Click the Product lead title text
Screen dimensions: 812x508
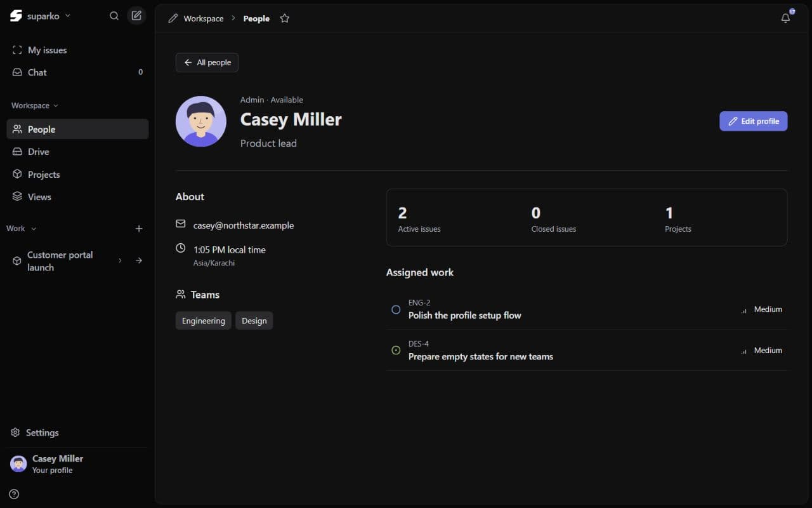[268, 144]
